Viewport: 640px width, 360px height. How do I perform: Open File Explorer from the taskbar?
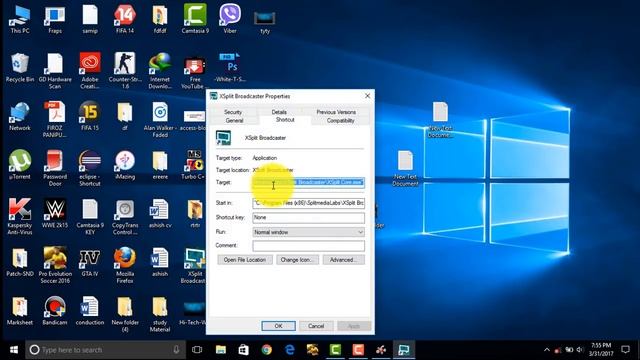[x=221, y=350]
